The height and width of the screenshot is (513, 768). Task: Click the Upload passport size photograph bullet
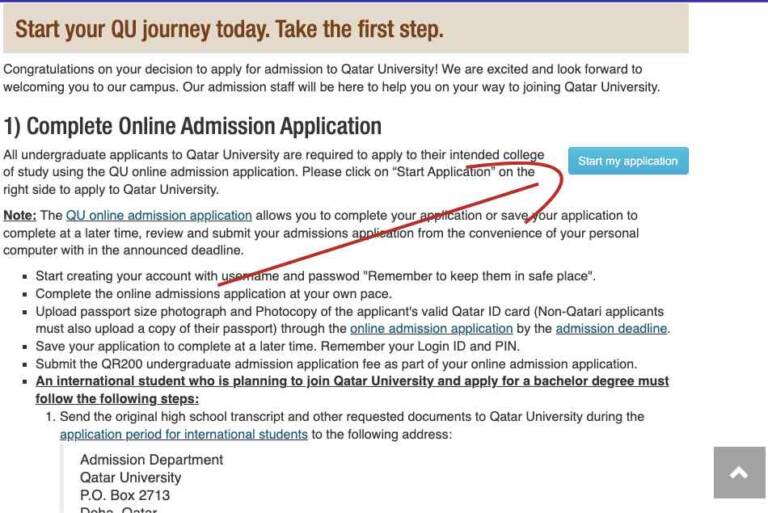point(353,320)
